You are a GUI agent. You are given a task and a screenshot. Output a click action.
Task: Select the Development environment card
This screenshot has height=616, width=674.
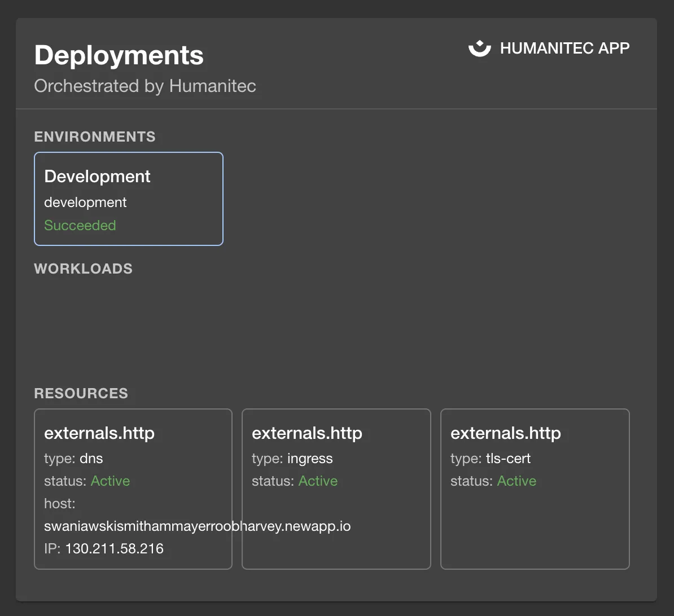pyautogui.click(x=128, y=199)
